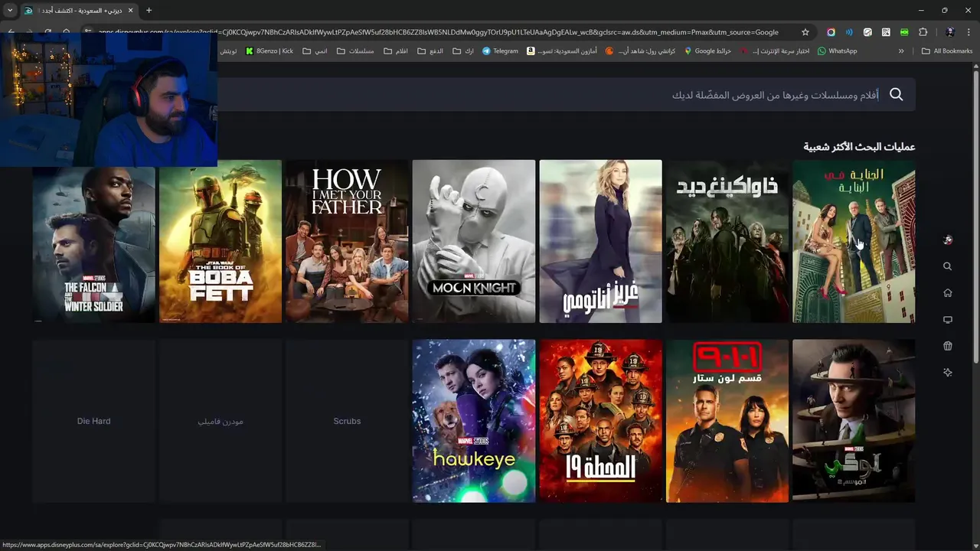Select the Disney+ browser tab
The height and width of the screenshot is (551, 980).
(79, 11)
